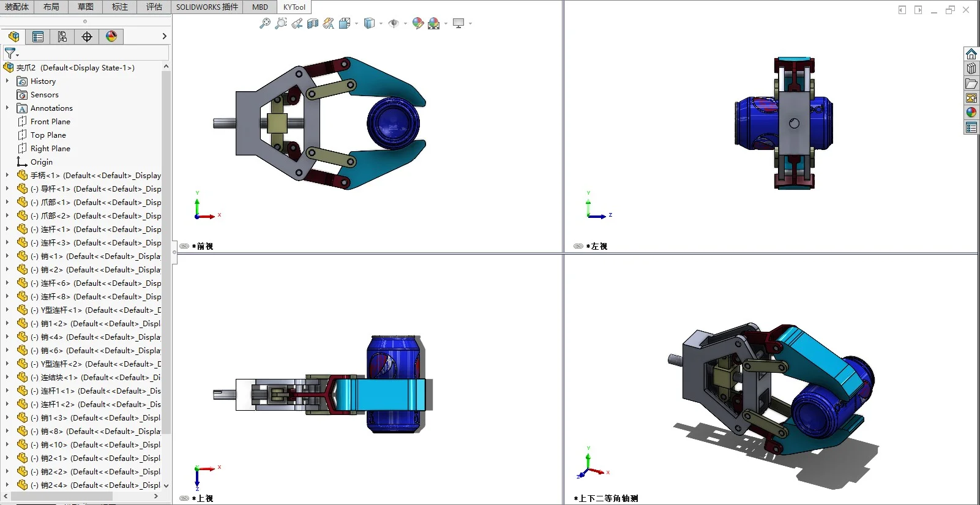The height and width of the screenshot is (505, 980).
Task: Select the Zoom to Area tool
Action: (281, 23)
